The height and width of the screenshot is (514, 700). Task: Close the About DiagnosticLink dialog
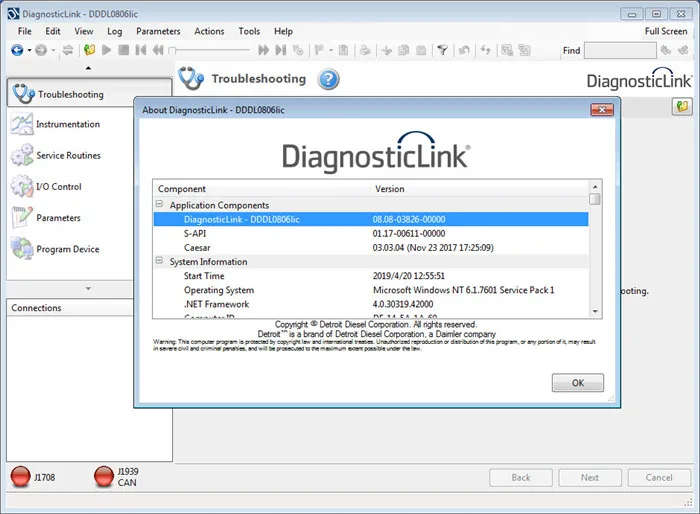pyautogui.click(x=602, y=110)
